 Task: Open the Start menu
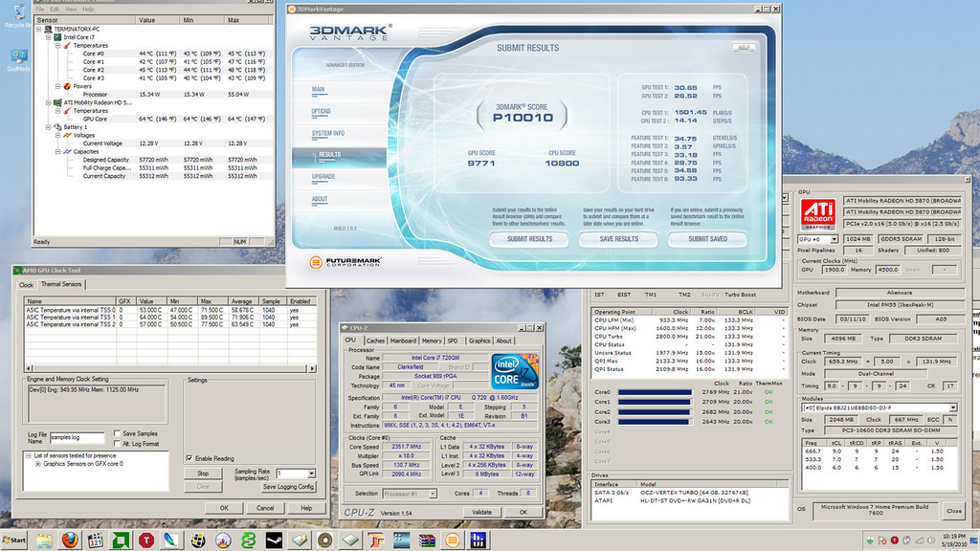[x=14, y=540]
